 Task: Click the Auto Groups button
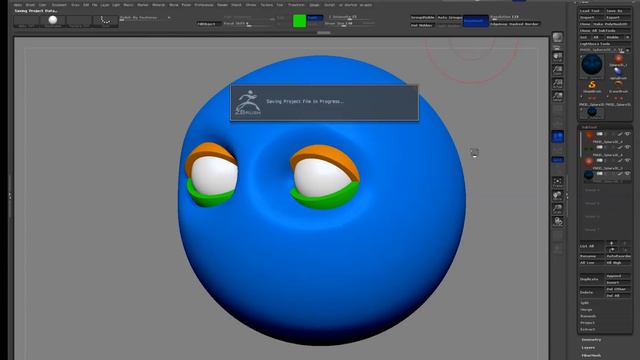(449, 18)
